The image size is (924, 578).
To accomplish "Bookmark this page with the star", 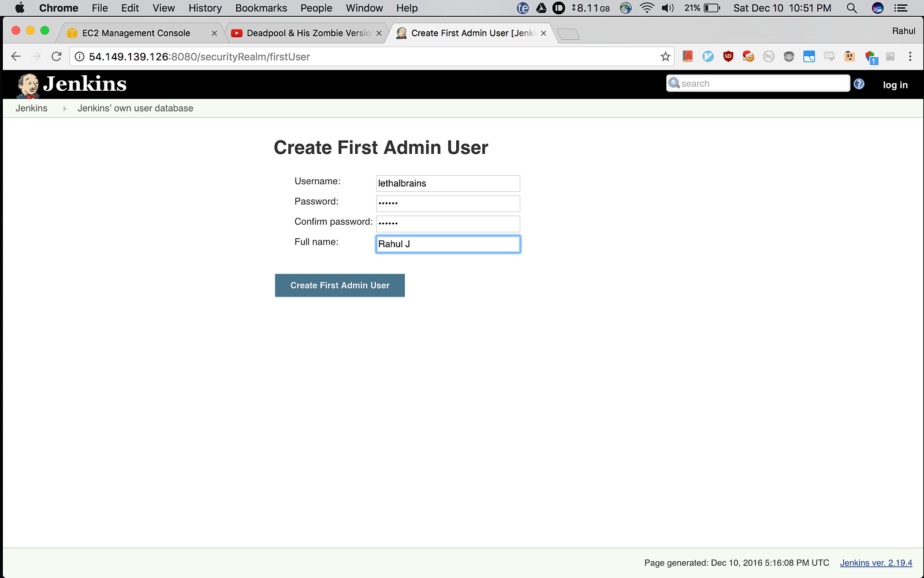I will (665, 56).
